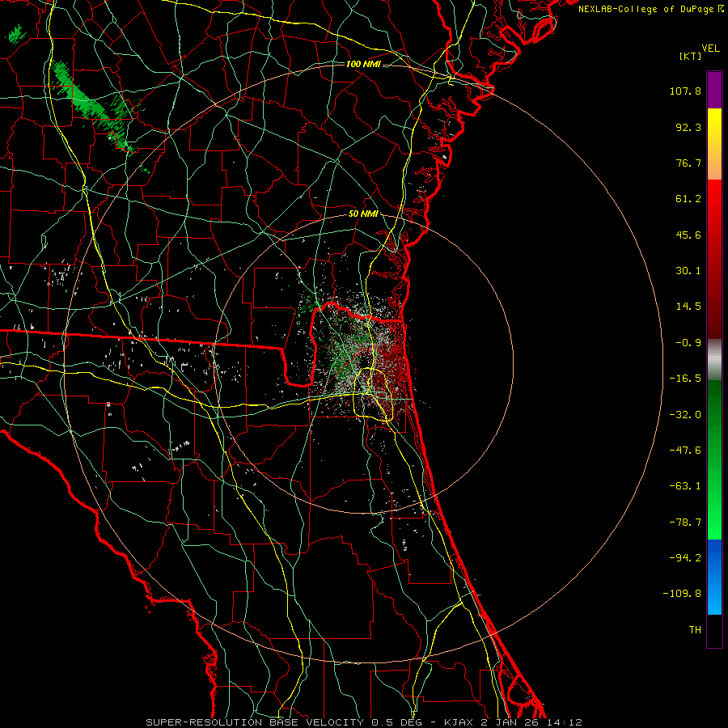Pick the yellow-orange segment of the color bar
The width and height of the screenshot is (728, 728).
pos(714,144)
